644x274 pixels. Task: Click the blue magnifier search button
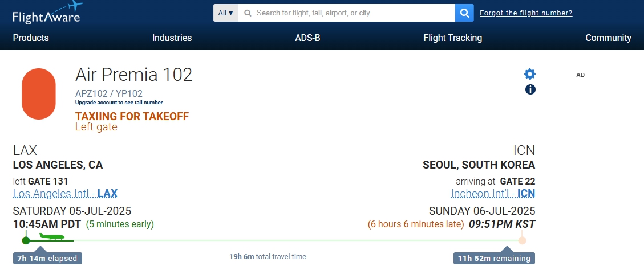464,13
